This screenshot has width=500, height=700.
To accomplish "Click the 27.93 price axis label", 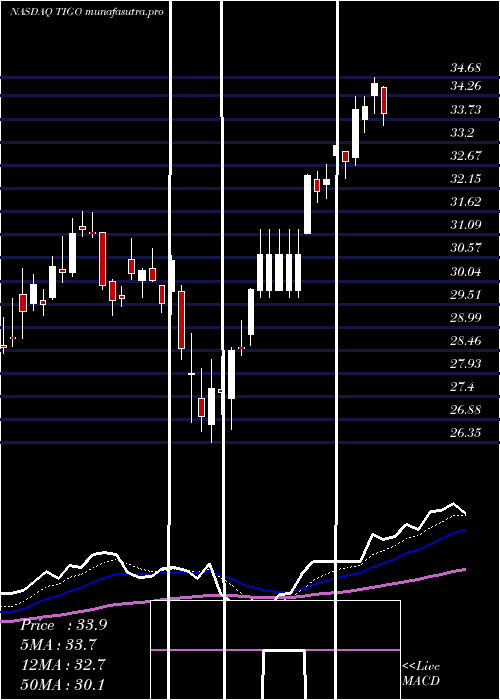I will [x=465, y=364].
